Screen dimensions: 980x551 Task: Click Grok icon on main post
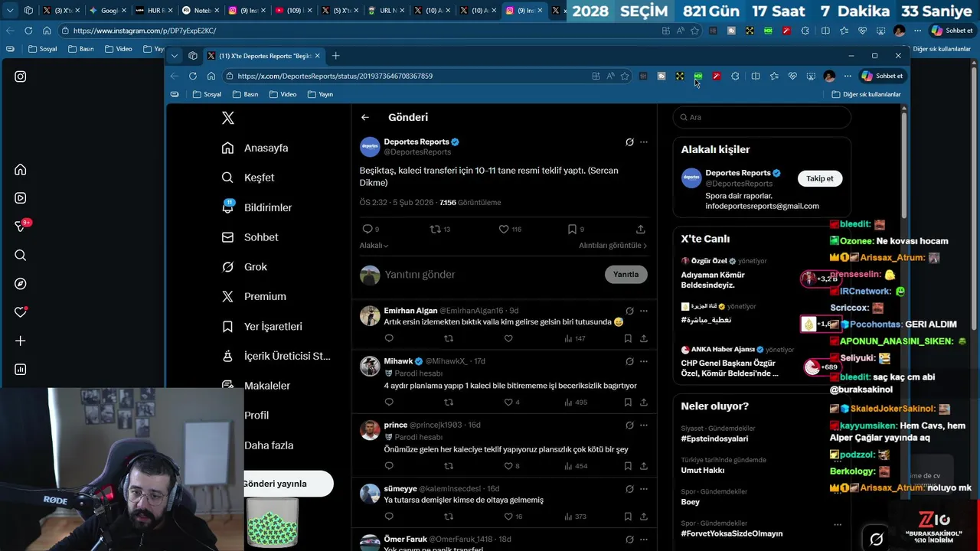pos(629,142)
